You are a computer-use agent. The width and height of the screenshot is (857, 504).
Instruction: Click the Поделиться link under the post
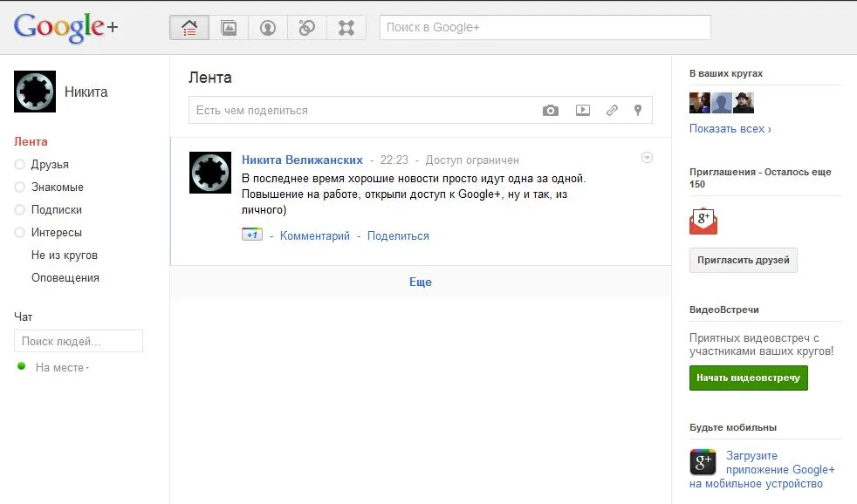point(398,236)
